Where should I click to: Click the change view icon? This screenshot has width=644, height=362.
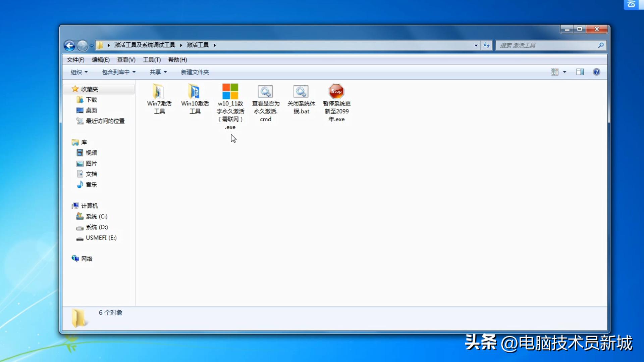click(x=555, y=72)
